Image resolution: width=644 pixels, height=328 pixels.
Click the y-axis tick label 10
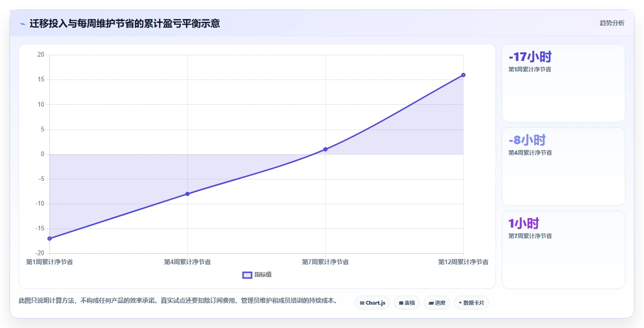pos(41,104)
